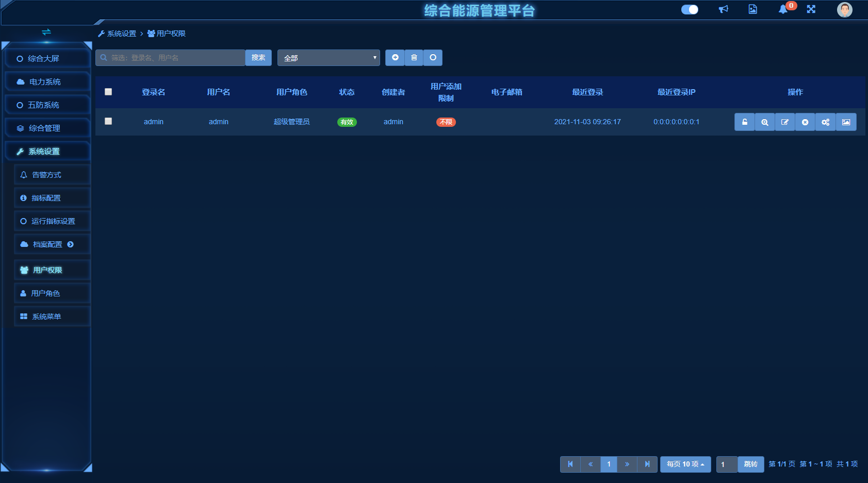Click the pencil edit icon for admin
Image resolution: width=868 pixels, height=483 pixels.
tap(784, 122)
